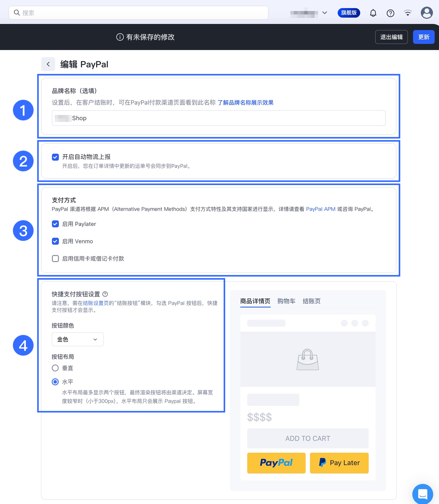
Task: Click the 编辑 PayPal page title
Action: [84, 64]
